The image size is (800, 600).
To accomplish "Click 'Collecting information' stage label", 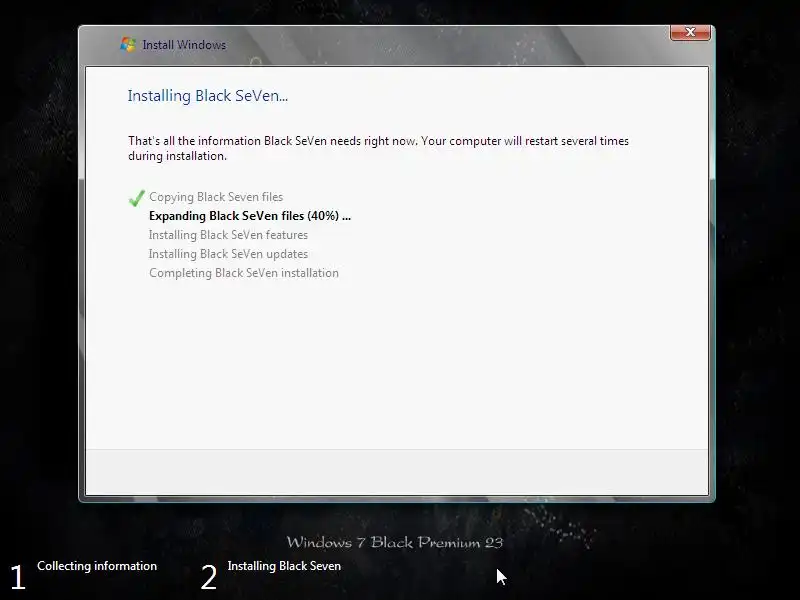I will 97,566.
